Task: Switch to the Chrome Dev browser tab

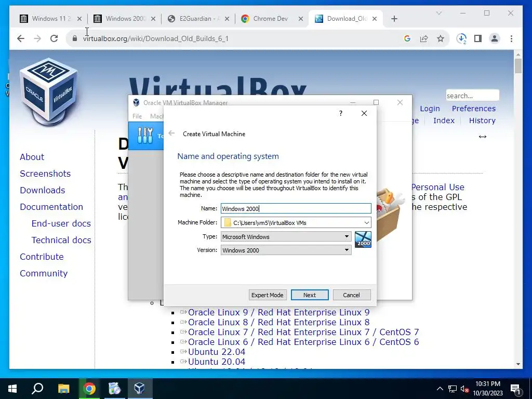Action: tap(272, 19)
